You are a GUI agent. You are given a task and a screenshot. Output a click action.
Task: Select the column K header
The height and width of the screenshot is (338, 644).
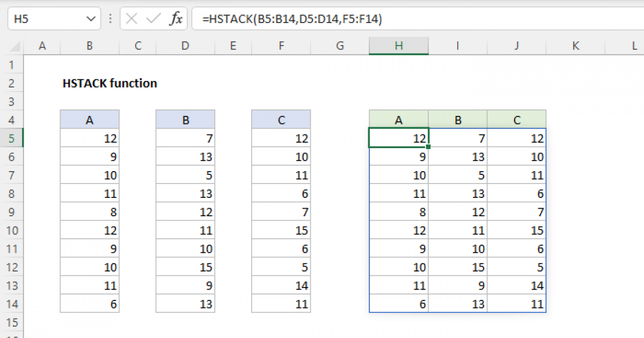575,46
